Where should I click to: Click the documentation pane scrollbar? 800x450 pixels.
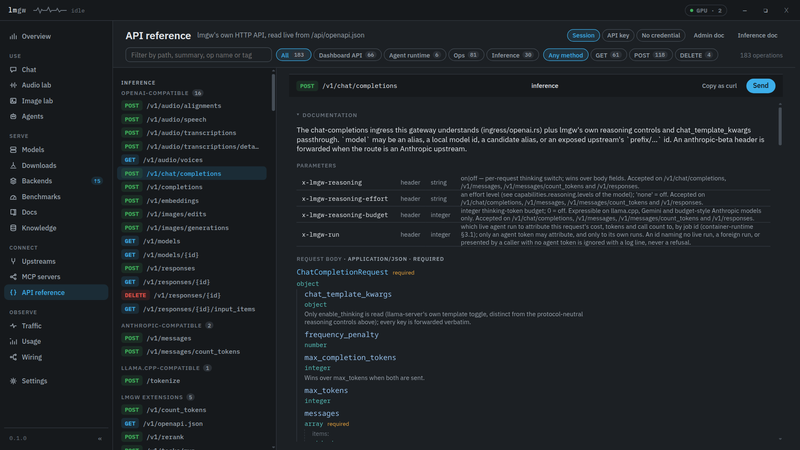(780, 126)
